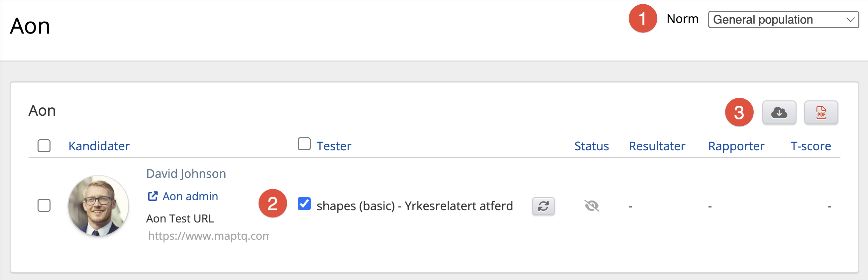The width and height of the screenshot is (868, 280).
Task: Refresh the shapes (basic) test status
Action: [x=543, y=206]
